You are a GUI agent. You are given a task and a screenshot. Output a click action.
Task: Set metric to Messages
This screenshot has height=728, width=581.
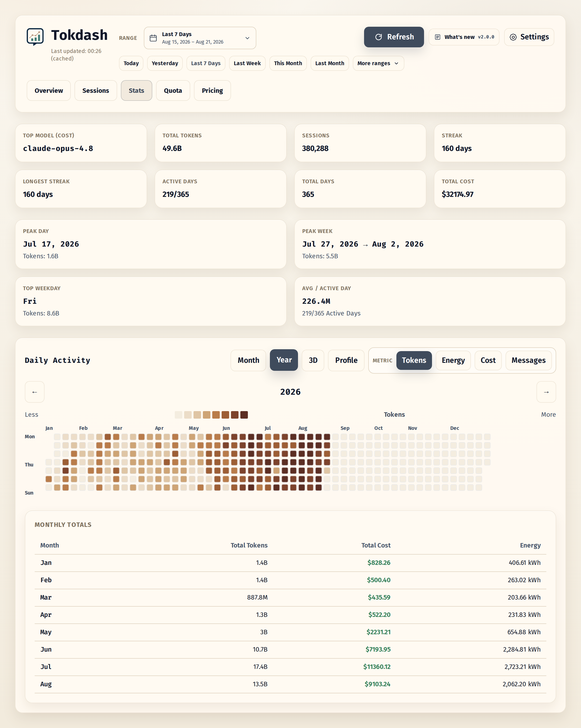(x=528, y=360)
